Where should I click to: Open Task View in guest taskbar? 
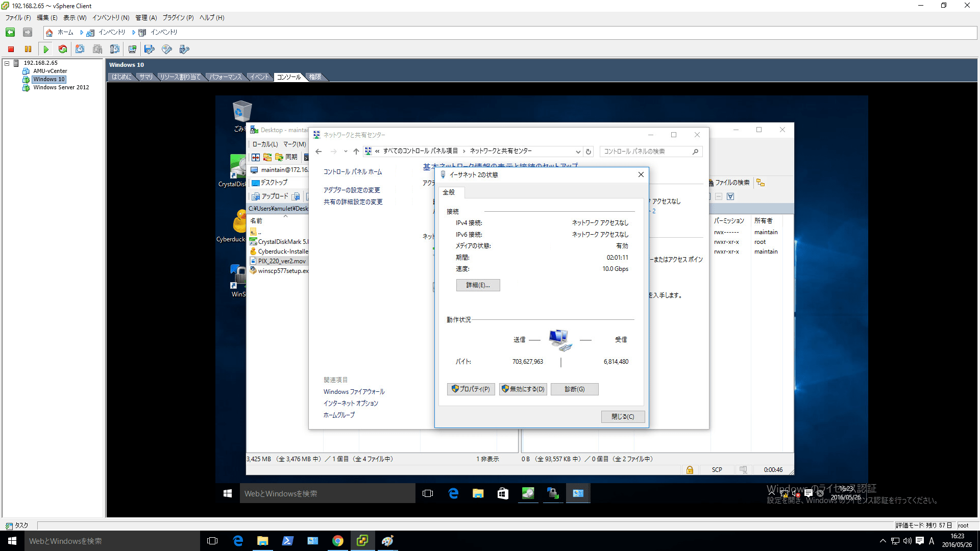click(x=428, y=493)
